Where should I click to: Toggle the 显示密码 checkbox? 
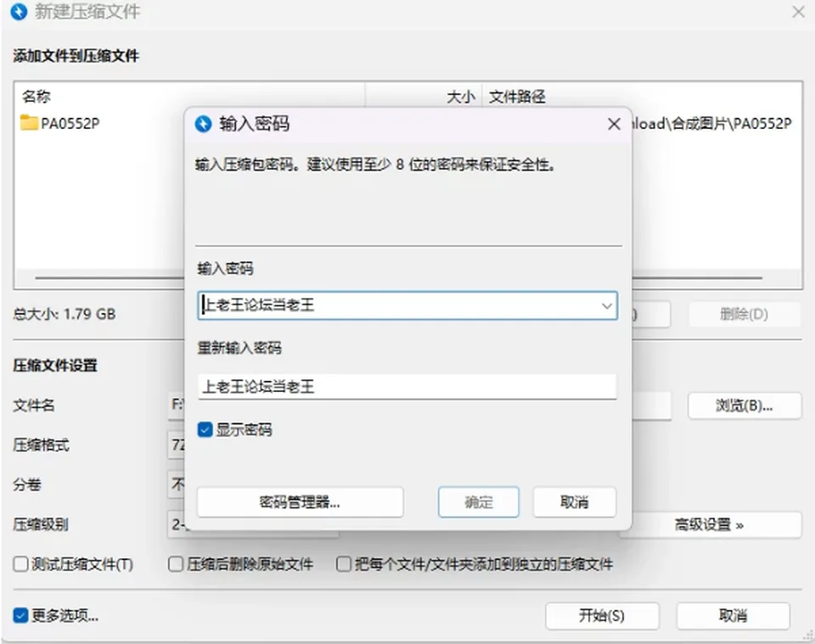click(x=205, y=429)
